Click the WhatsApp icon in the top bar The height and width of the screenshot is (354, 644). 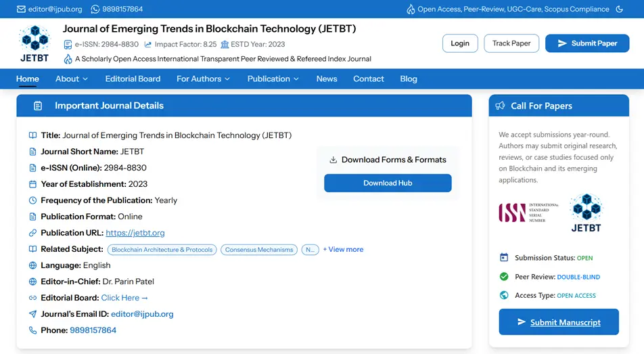point(95,9)
